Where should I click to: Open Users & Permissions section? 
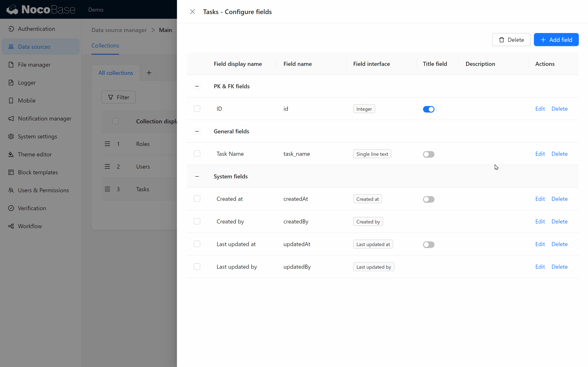pyautogui.click(x=43, y=190)
